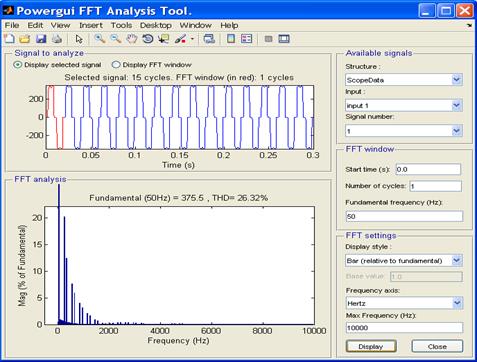This screenshot has height=362, width=477.
Task: Click the Link Plot toolbar icon
Action: [209, 39]
